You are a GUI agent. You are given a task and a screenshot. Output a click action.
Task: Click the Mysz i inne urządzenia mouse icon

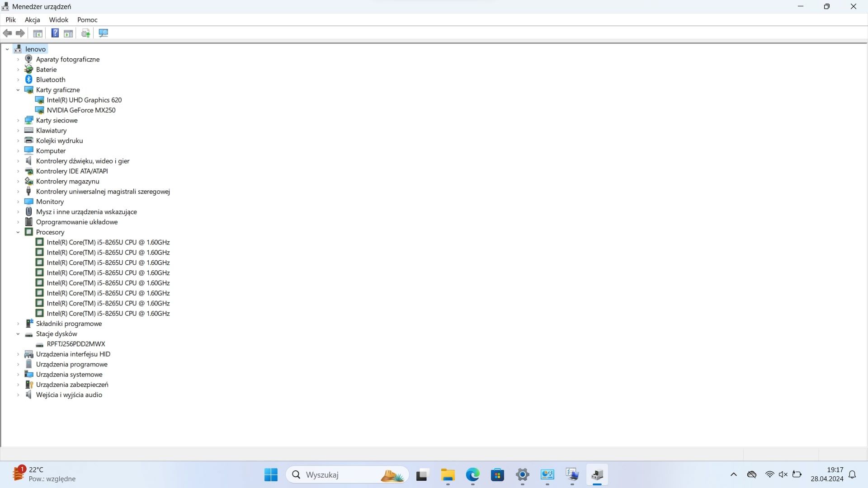29,211
